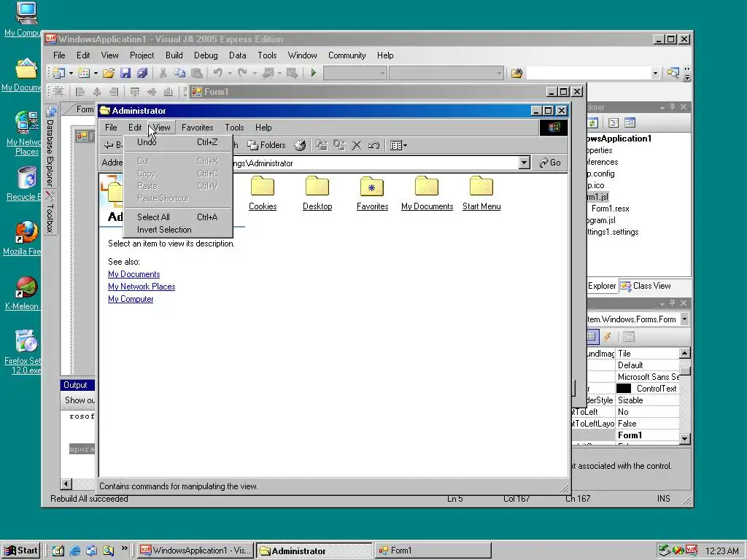Open Solution Explorer window position dropdown arrow

point(662,108)
